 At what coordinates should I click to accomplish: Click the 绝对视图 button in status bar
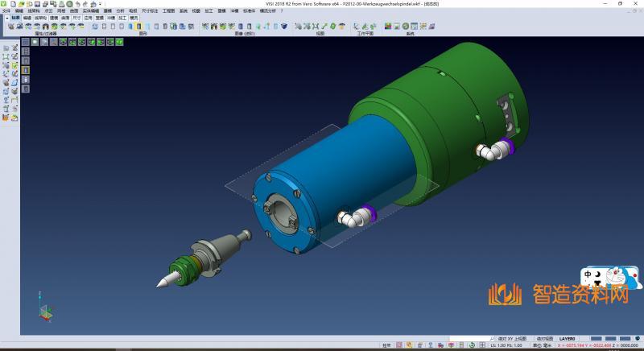(544, 339)
